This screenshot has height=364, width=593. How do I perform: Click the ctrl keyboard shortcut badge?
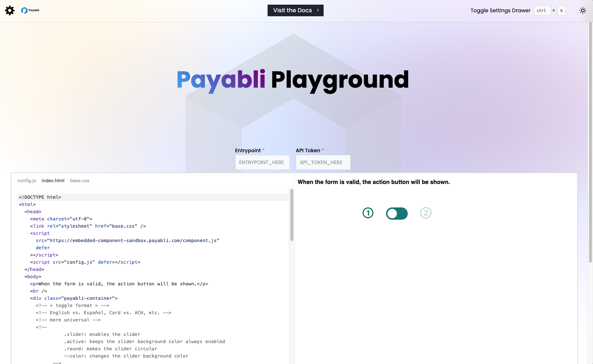[542, 10]
